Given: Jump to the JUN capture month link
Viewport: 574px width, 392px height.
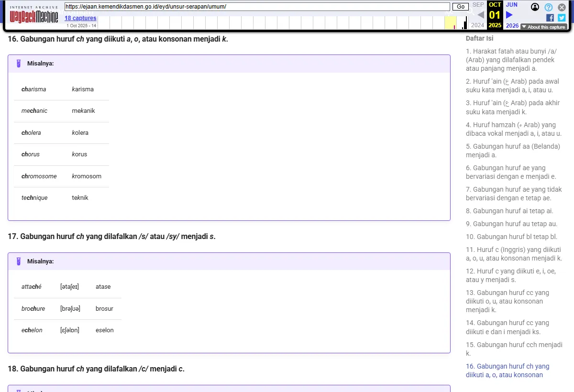Looking at the screenshot, I should 512,5.
